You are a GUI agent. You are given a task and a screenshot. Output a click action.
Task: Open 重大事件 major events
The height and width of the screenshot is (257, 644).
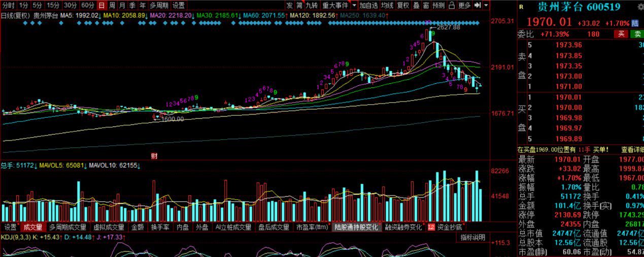(335, 5)
